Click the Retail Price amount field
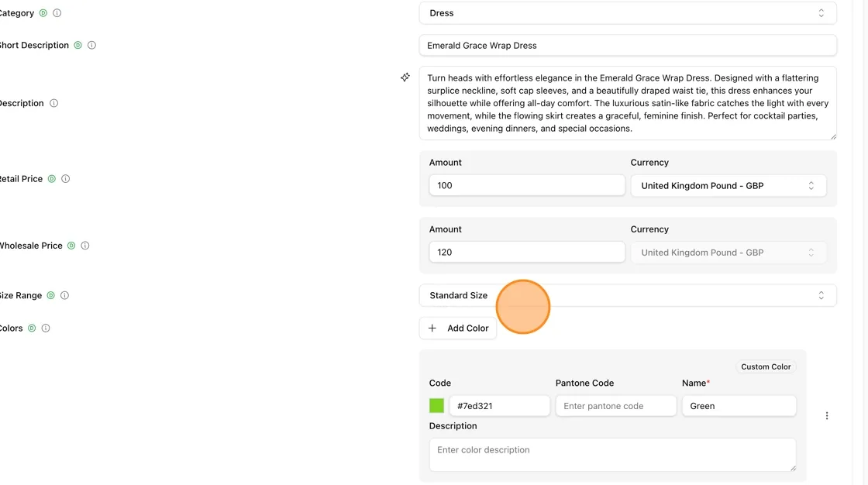 (x=527, y=185)
